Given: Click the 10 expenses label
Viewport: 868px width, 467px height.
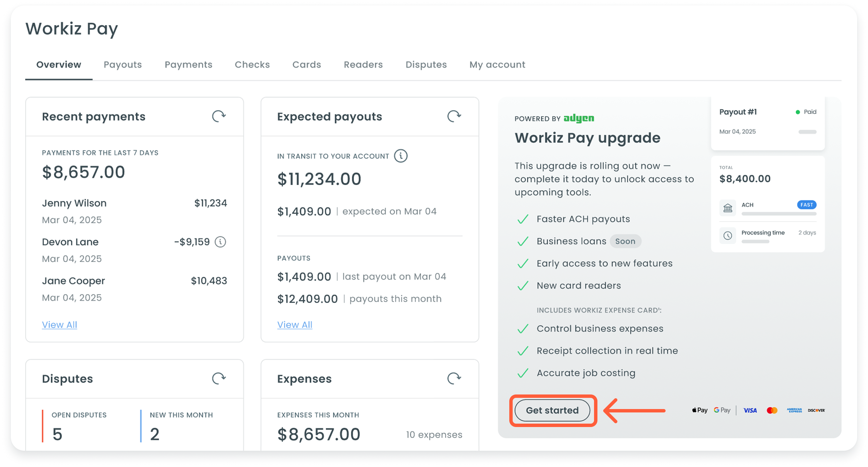Looking at the screenshot, I should coord(434,434).
